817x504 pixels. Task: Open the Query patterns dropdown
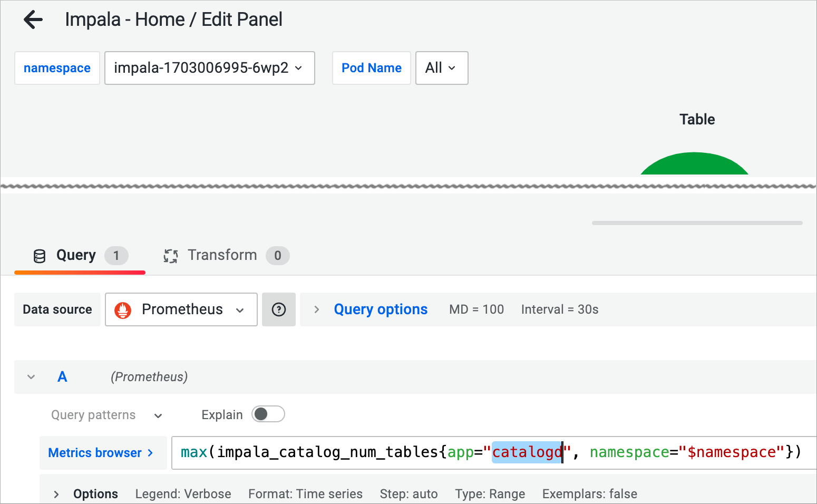(106, 415)
